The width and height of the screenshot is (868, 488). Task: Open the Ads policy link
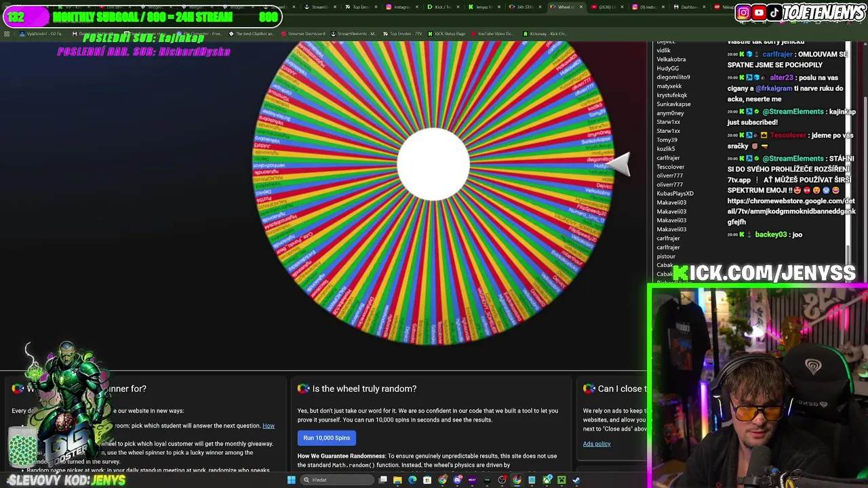coord(597,444)
